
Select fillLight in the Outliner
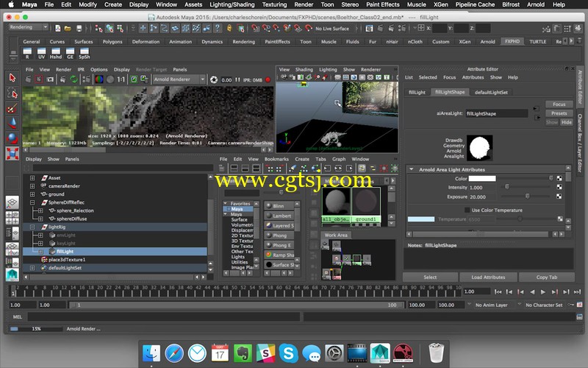tap(115, 252)
